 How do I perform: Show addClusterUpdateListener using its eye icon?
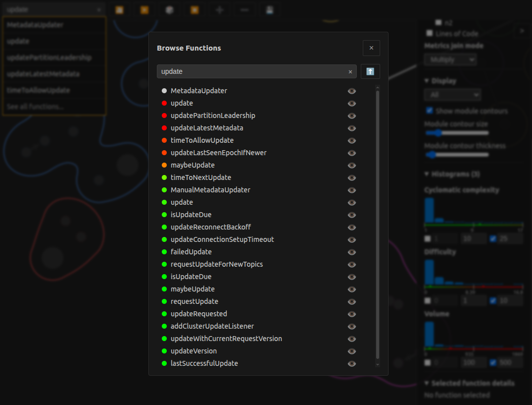tap(352, 326)
